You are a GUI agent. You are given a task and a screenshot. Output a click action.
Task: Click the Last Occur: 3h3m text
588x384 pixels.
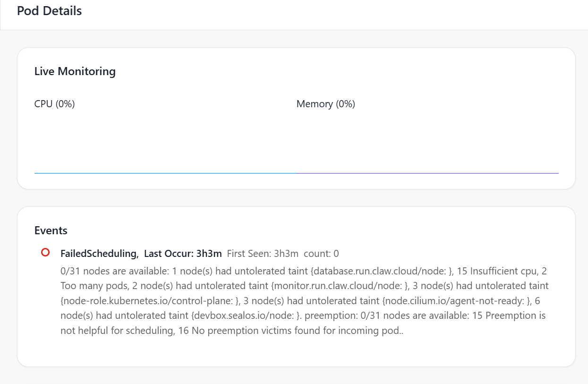point(183,254)
